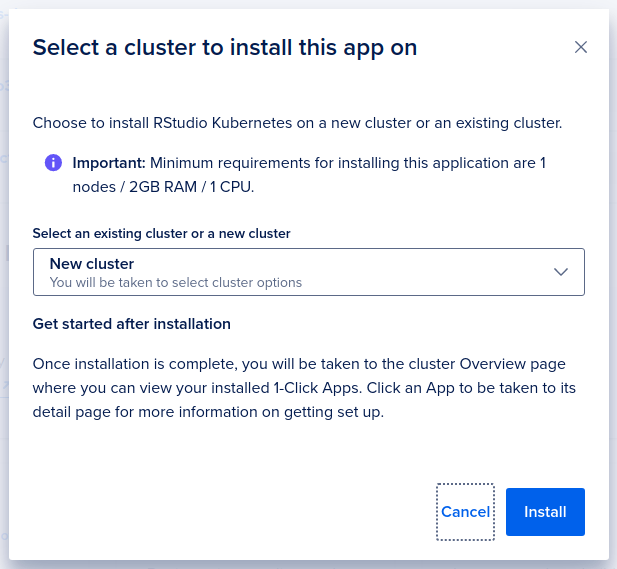Close the cluster selection dialog with X

581,47
